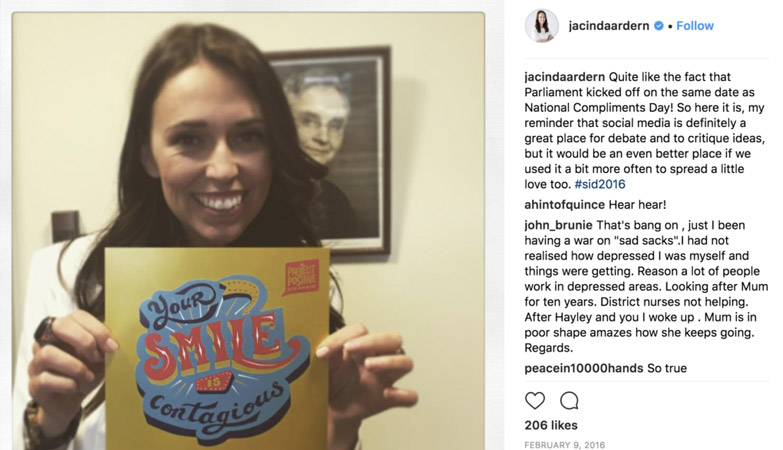
Task: View the 206 likes list
Action: click(551, 426)
